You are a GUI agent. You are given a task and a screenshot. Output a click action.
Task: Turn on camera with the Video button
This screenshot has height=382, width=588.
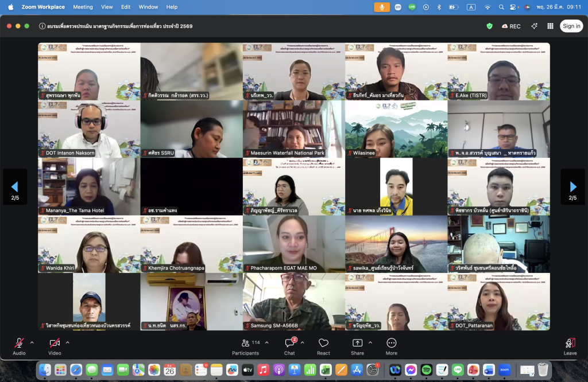point(55,343)
